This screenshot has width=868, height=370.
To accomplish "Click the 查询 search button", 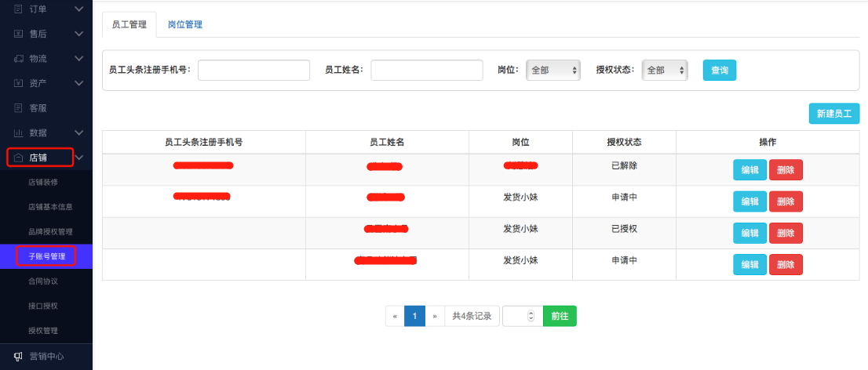I will pos(720,71).
